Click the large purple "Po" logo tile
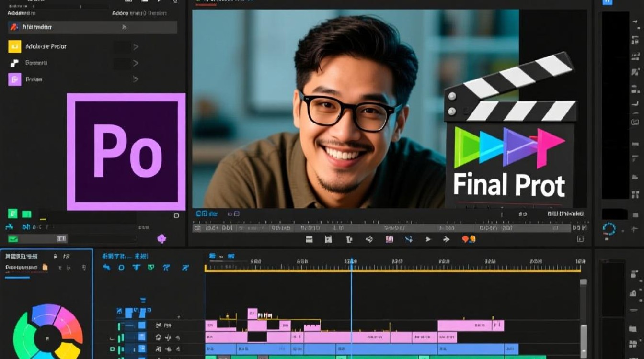 [126, 152]
